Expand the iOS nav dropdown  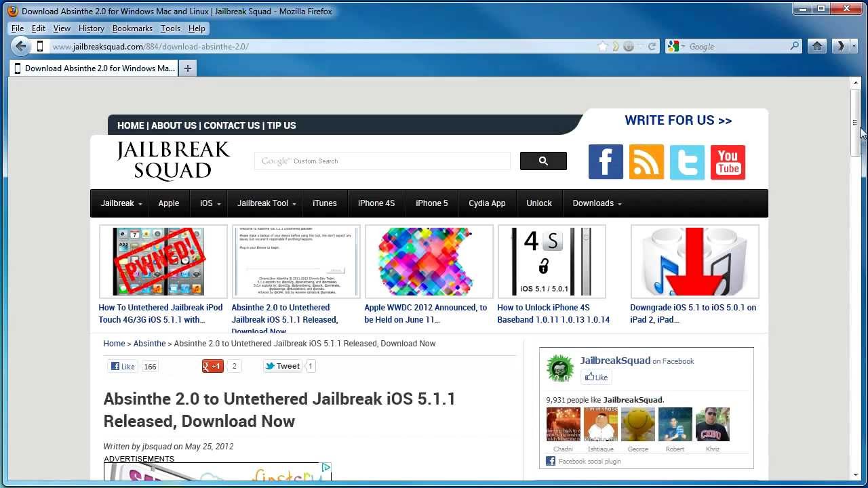tap(210, 203)
